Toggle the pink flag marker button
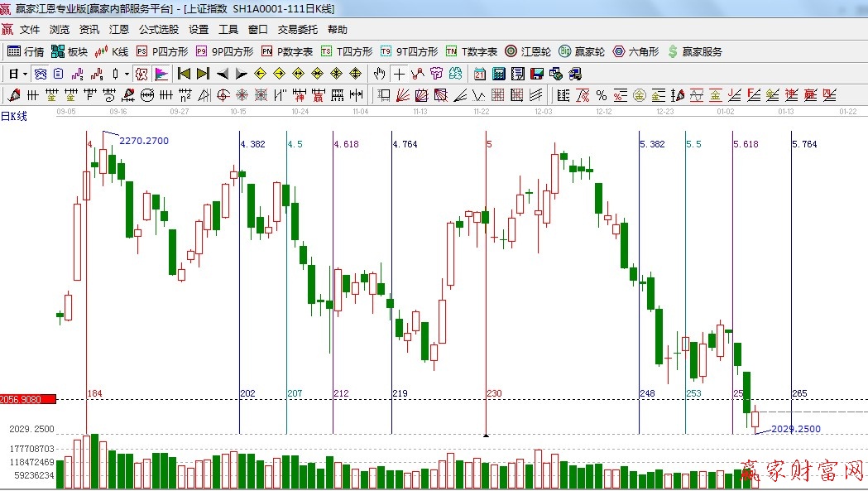The width and height of the screenshot is (868, 491). point(161,74)
